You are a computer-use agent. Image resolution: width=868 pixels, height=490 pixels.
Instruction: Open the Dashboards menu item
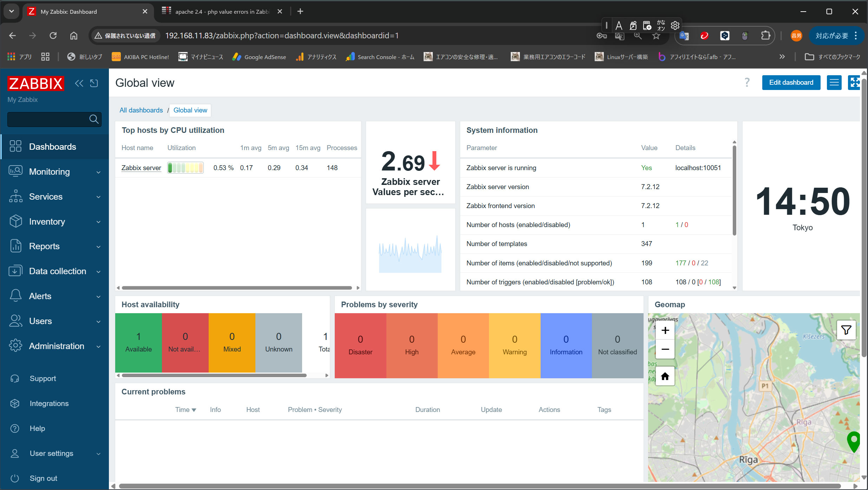click(52, 147)
